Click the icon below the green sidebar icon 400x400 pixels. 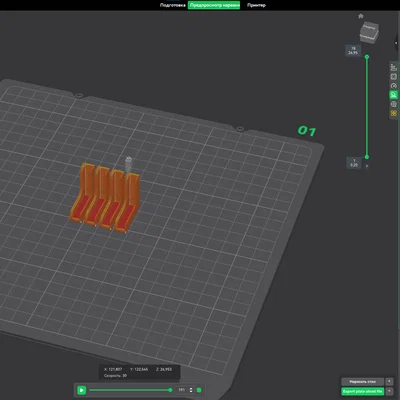coord(394,104)
